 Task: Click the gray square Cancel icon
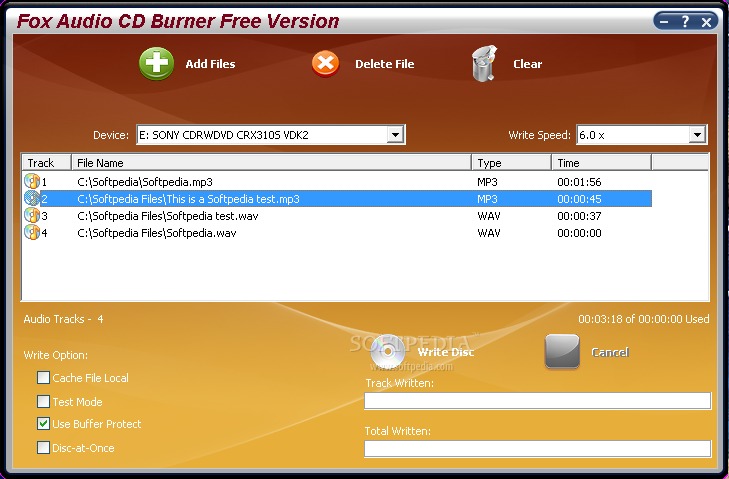coord(562,351)
